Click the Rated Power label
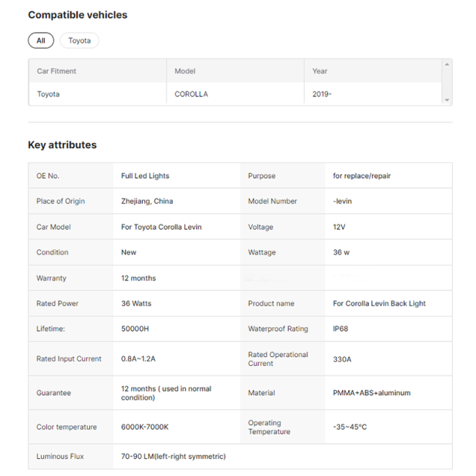476x476 pixels. coord(57,303)
